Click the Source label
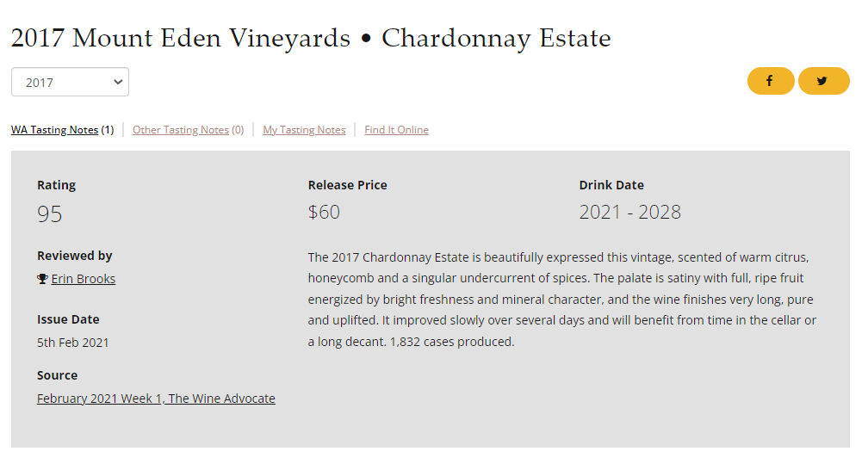Viewport: 868px width, 470px height. coord(57,375)
